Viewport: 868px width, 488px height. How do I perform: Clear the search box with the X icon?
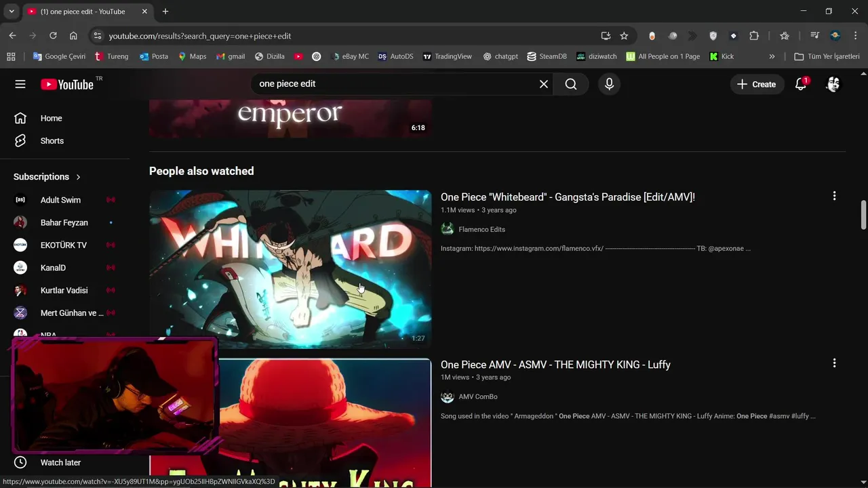click(x=543, y=84)
